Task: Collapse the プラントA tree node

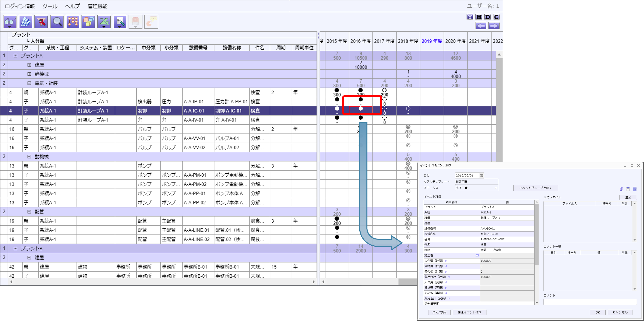Action: point(15,56)
